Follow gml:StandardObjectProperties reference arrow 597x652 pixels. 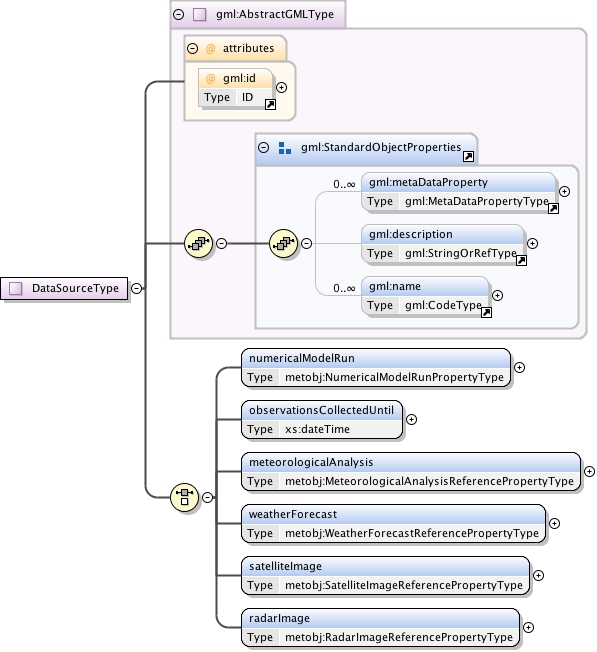[x=469, y=156]
